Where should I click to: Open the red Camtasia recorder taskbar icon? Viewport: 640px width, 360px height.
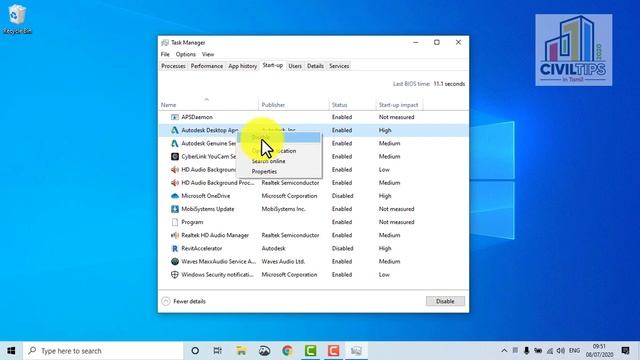pyautogui.click(x=333, y=351)
